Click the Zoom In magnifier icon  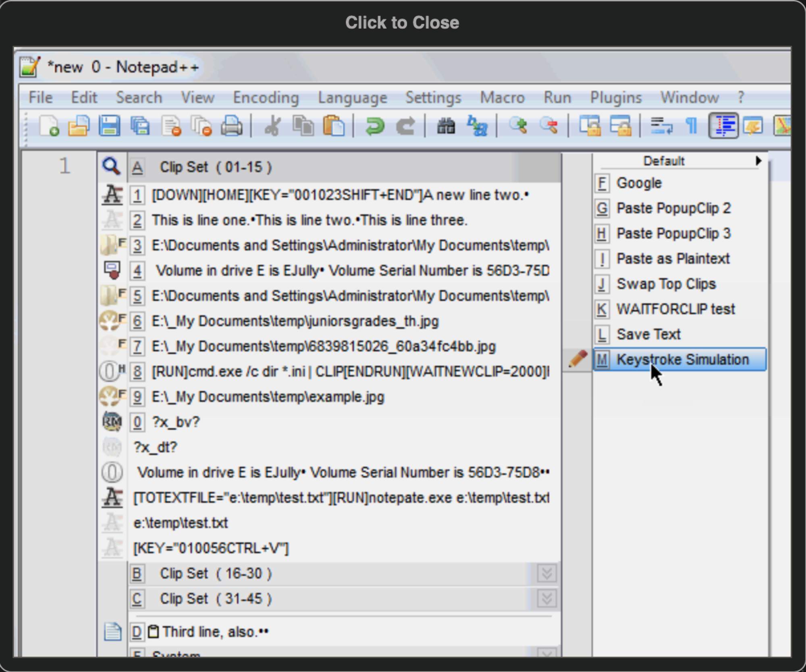coord(518,125)
